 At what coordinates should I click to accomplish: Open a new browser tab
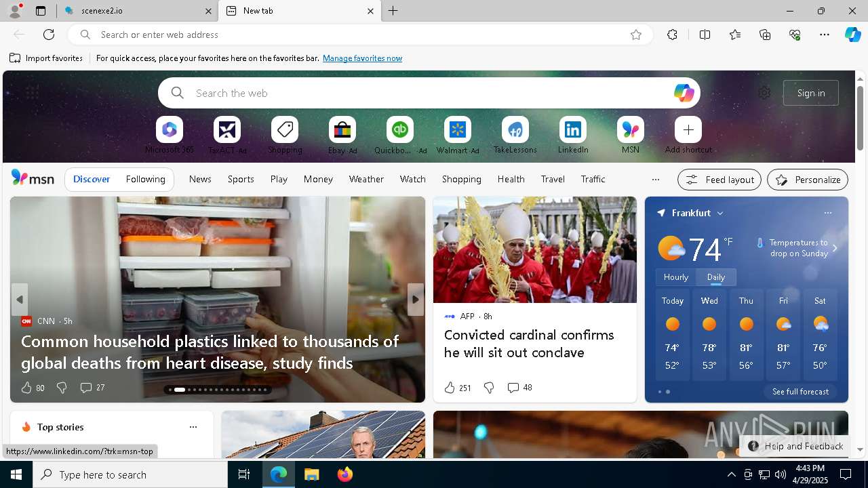(393, 11)
